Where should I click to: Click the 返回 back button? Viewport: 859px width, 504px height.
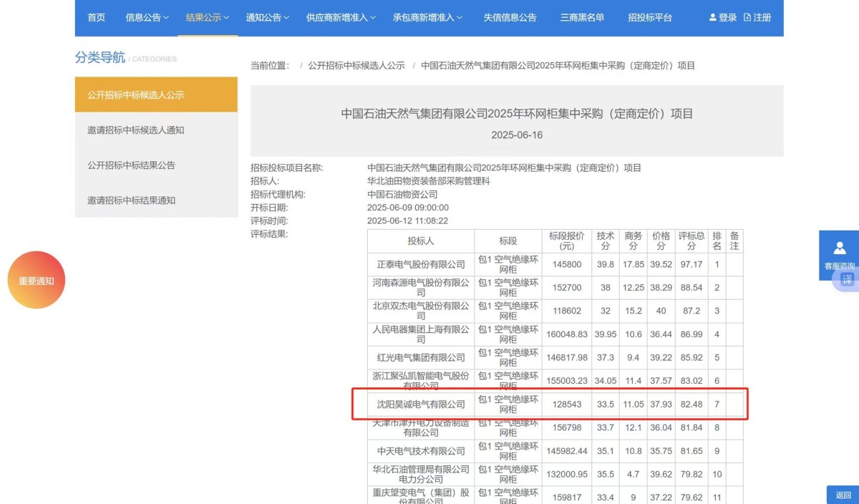[x=843, y=495]
